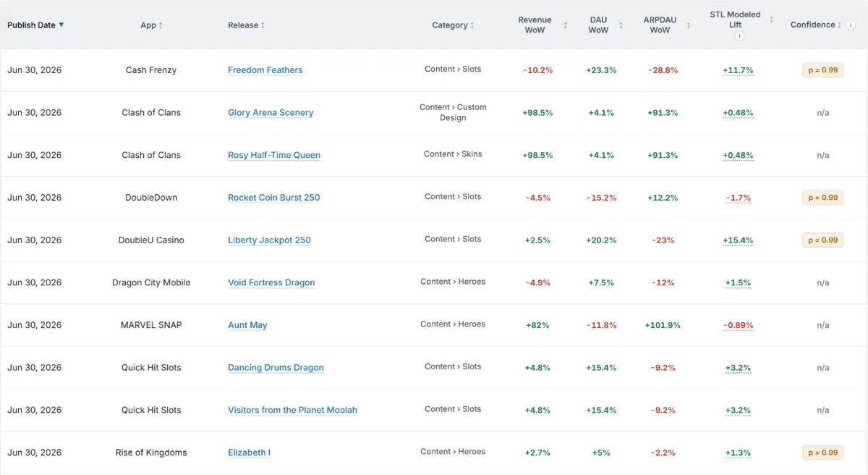This screenshot has width=868, height=475.
Task: Click the STL Modeled Lift sort icon
Action: [772, 20]
